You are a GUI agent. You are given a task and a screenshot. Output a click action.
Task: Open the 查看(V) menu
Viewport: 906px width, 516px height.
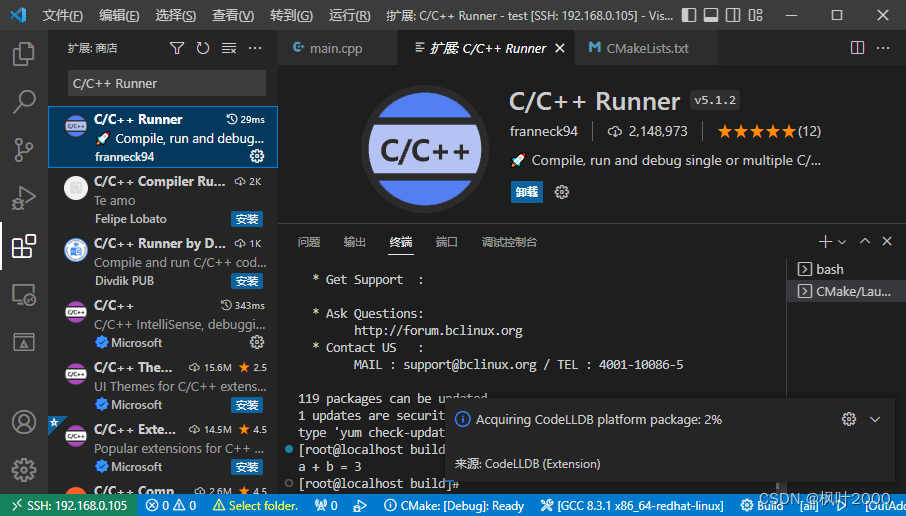233,16
